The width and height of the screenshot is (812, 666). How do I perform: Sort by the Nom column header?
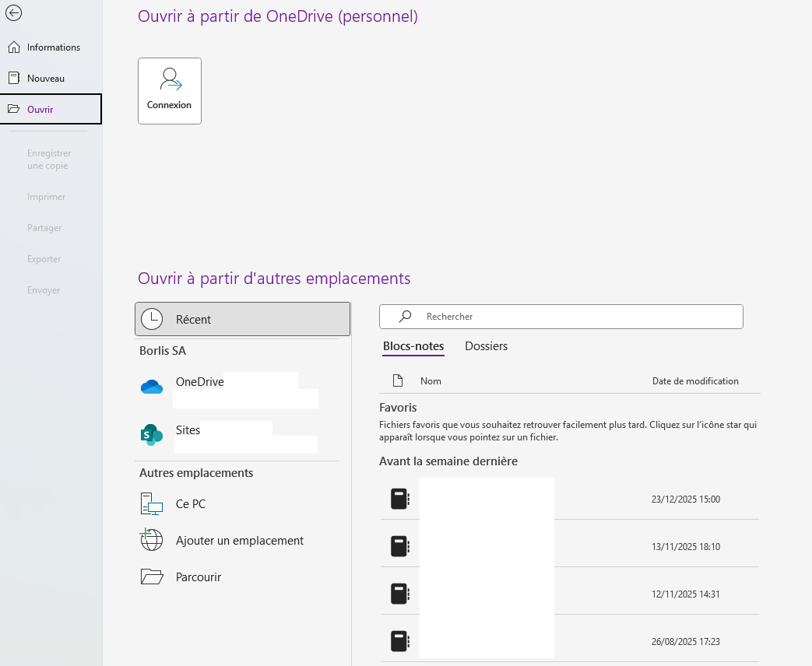[x=431, y=381]
